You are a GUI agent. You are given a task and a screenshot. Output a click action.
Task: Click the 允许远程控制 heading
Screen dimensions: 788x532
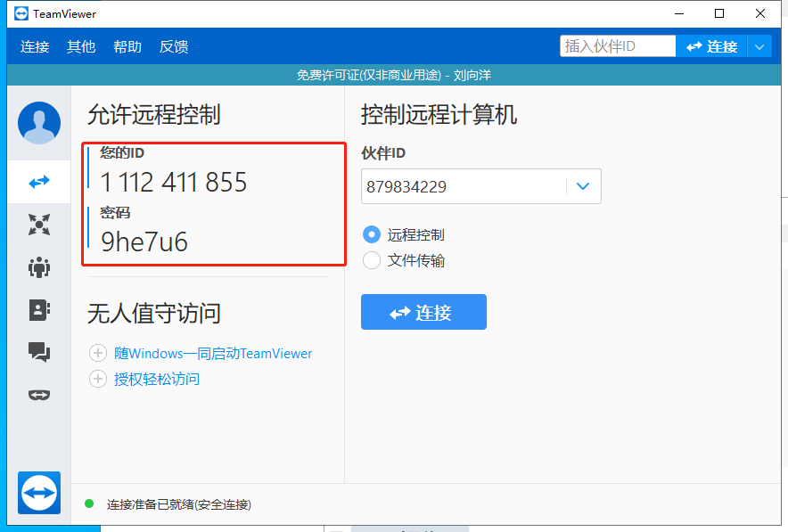(x=154, y=115)
